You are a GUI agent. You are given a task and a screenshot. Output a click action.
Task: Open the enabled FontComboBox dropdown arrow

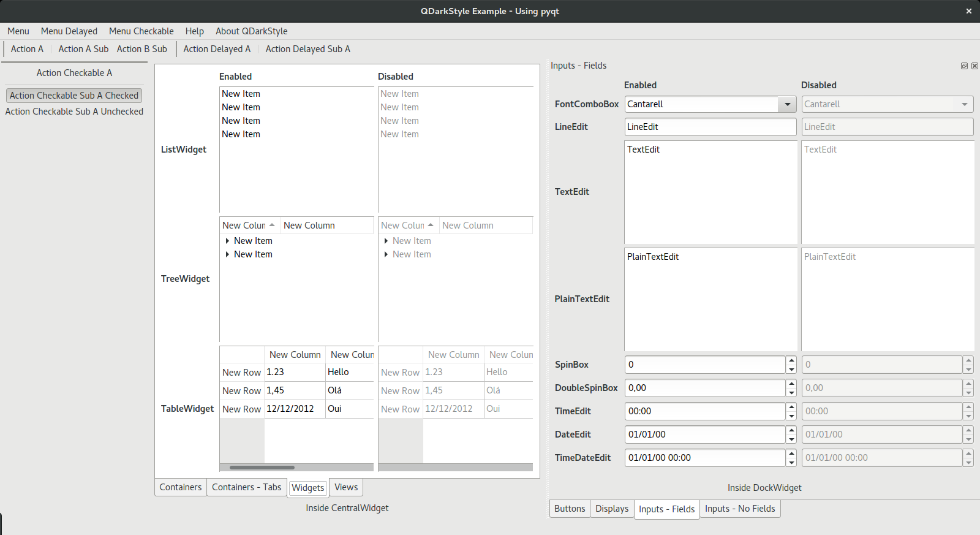point(787,104)
